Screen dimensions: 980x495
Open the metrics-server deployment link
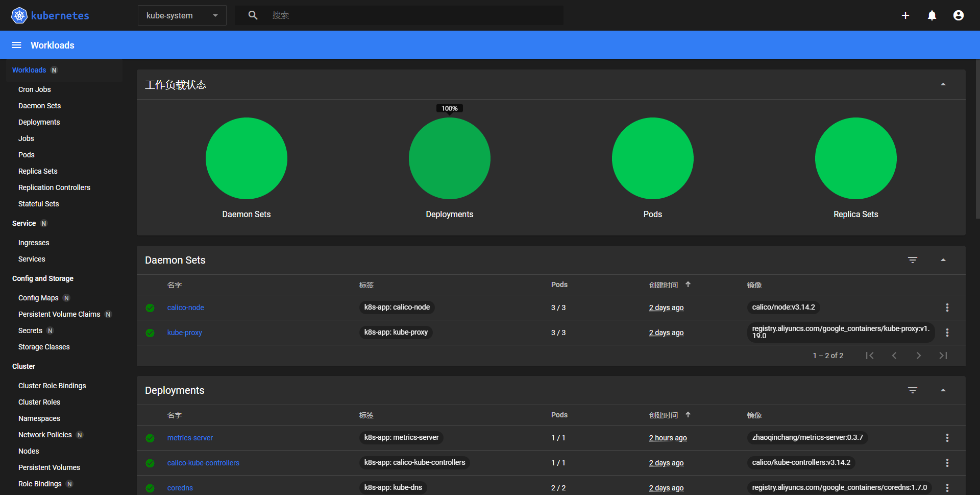click(x=190, y=438)
